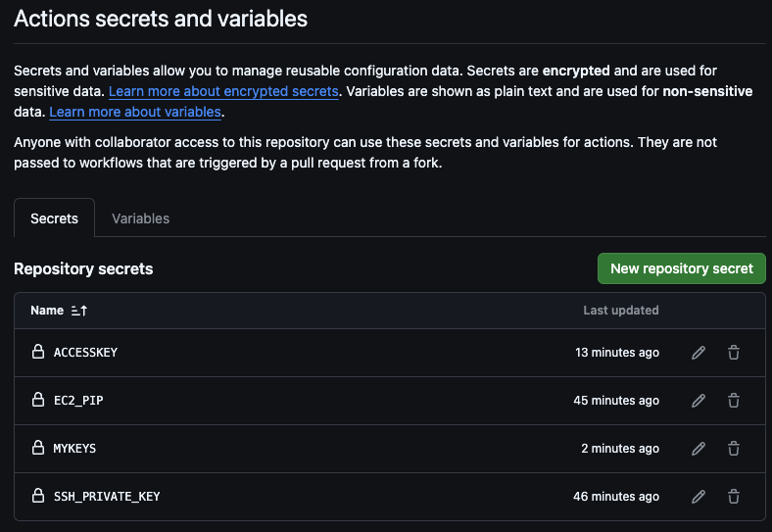
Task: Click lock icon beside SSH_PRIVATE_KEY
Action: 38,496
